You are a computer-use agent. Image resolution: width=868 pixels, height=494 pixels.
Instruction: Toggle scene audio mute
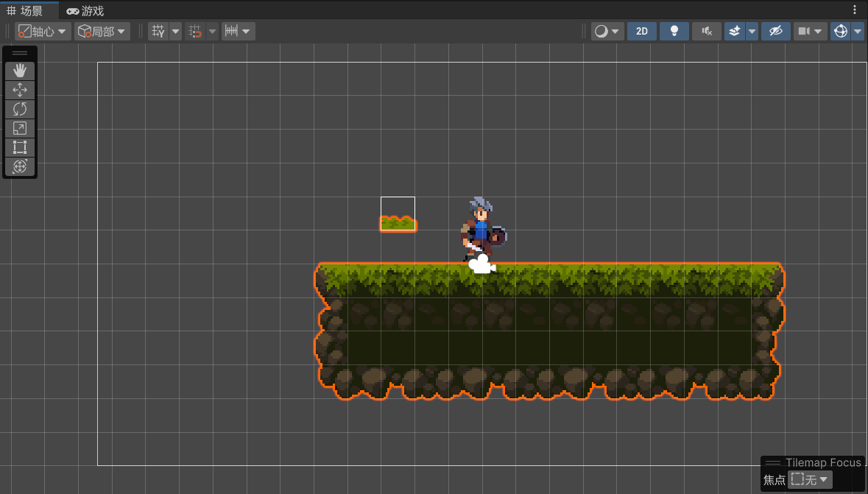[706, 31]
